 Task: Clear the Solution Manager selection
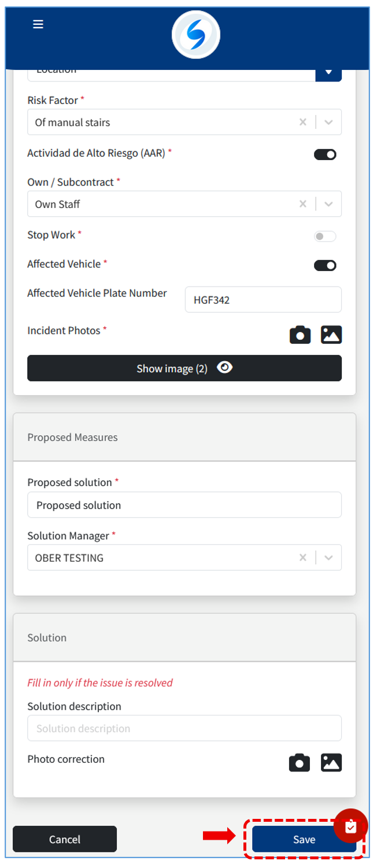click(x=302, y=558)
